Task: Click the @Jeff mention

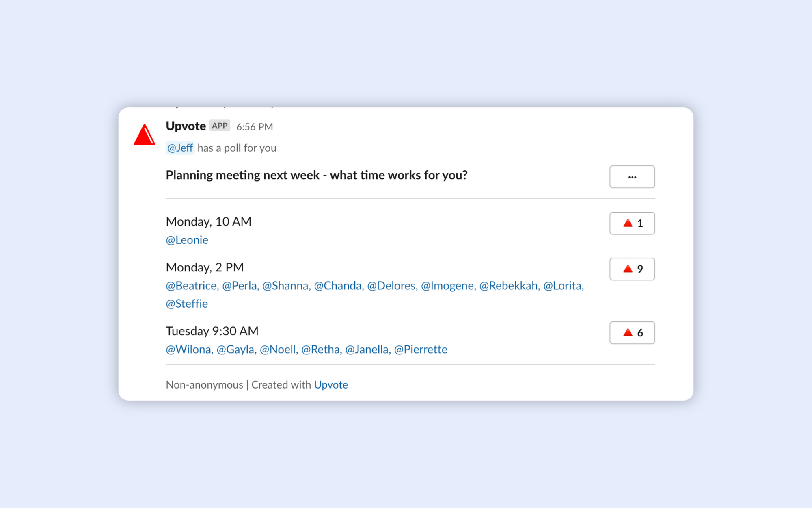Action: tap(180, 148)
